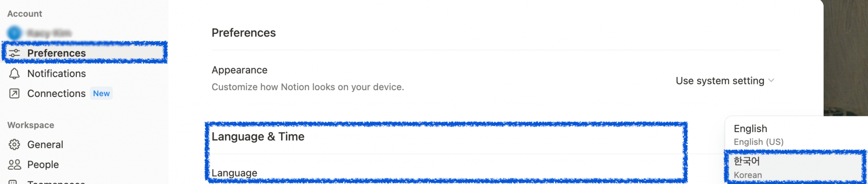
Task: Open the People workspace settings
Action: tap(43, 165)
